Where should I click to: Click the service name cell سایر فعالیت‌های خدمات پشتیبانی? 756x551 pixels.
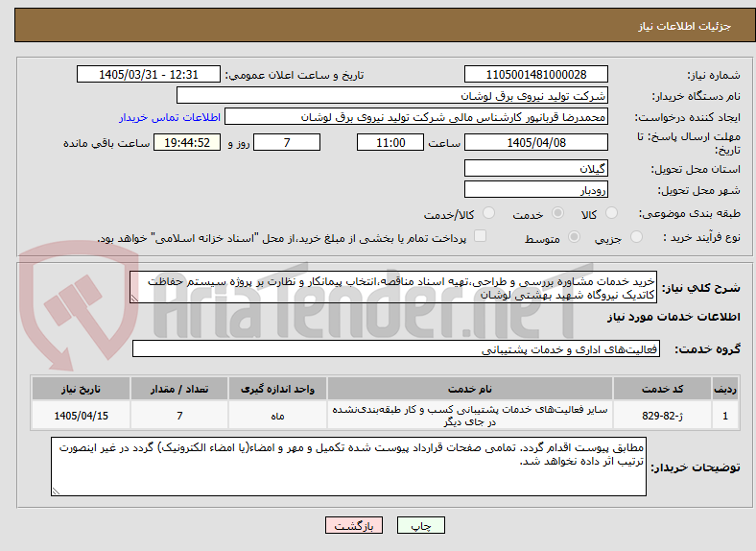pyautogui.click(x=469, y=415)
